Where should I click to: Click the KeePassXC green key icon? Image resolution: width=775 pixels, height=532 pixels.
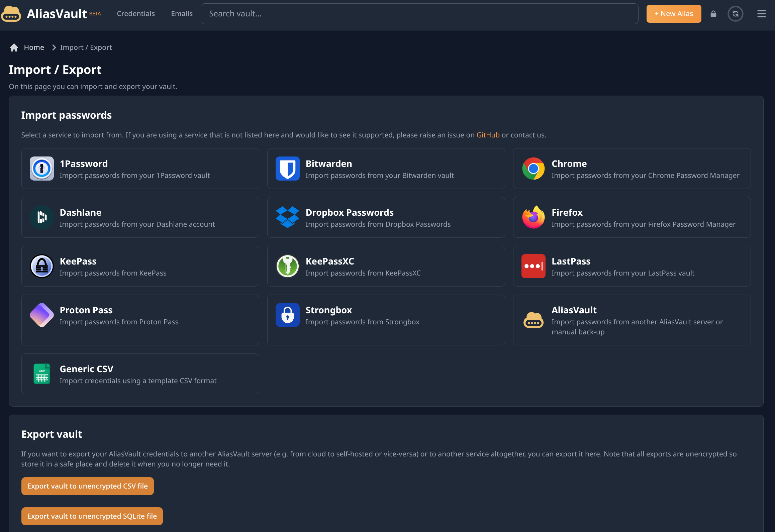[x=287, y=266]
